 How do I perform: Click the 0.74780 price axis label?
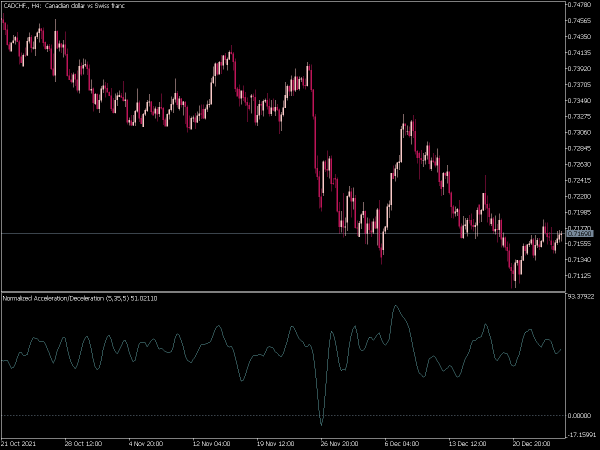pyautogui.click(x=580, y=5)
